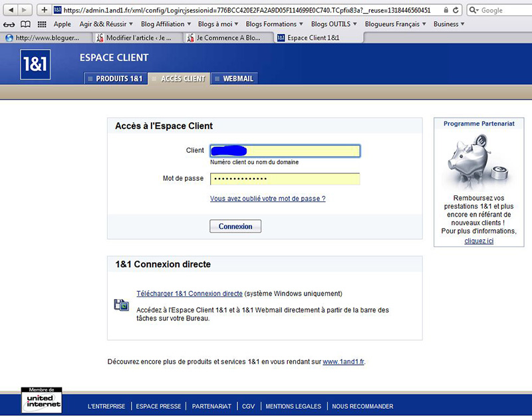Click the ESPACE CLIENT header title
Screen dimensions: 532x420
114,58
